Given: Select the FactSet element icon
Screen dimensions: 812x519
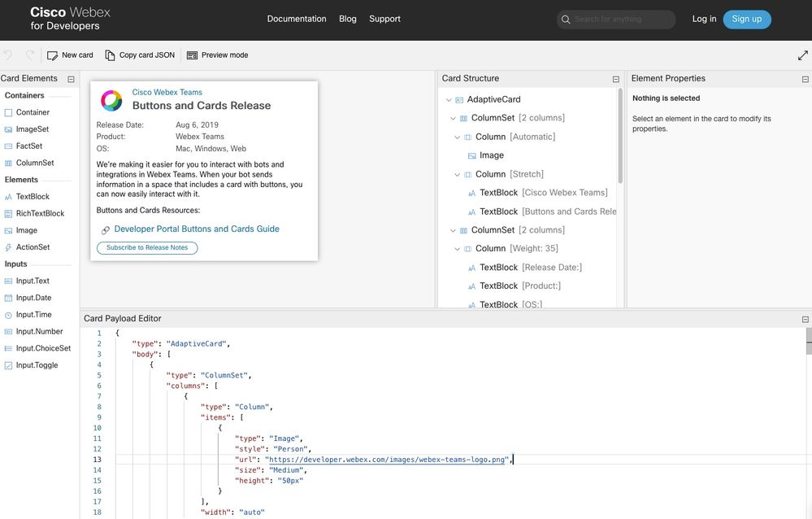Looking at the screenshot, I should pos(8,146).
